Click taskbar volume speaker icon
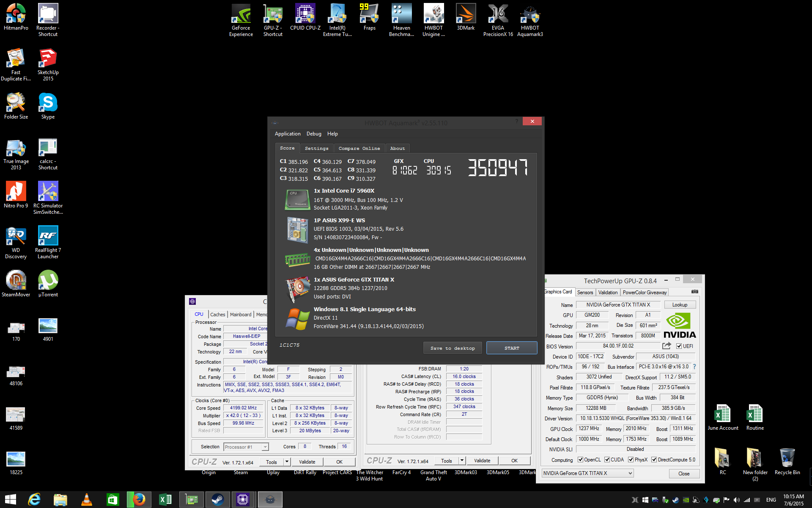 click(737, 500)
